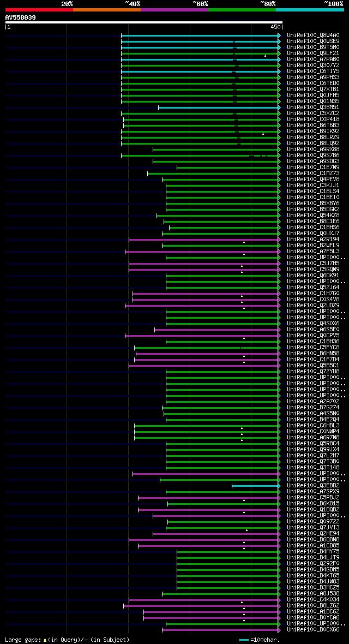The image size is (349, 644).
Task: Select the UniRef100_B0YCA6 label
Action: (313, 618)
